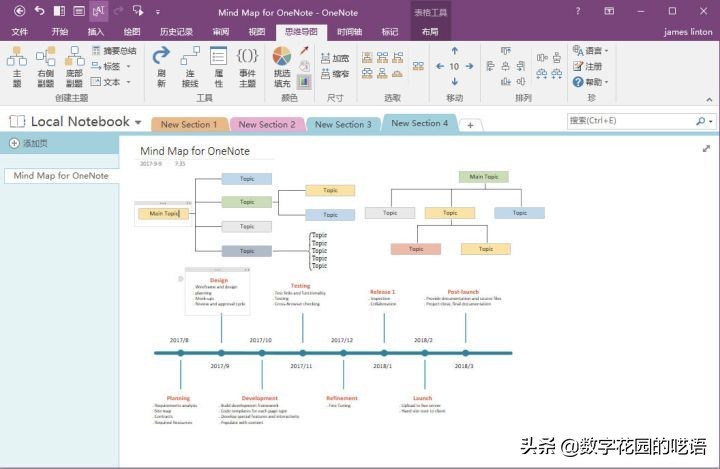Open the 帮助 help dropdown

coord(591,82)
